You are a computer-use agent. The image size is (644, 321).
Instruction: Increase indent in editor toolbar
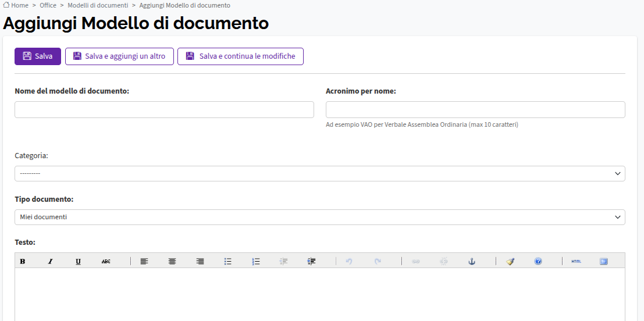312,261
